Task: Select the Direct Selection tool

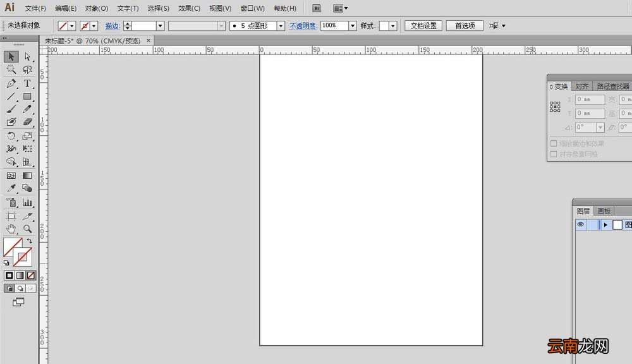Action: [27, 56]
